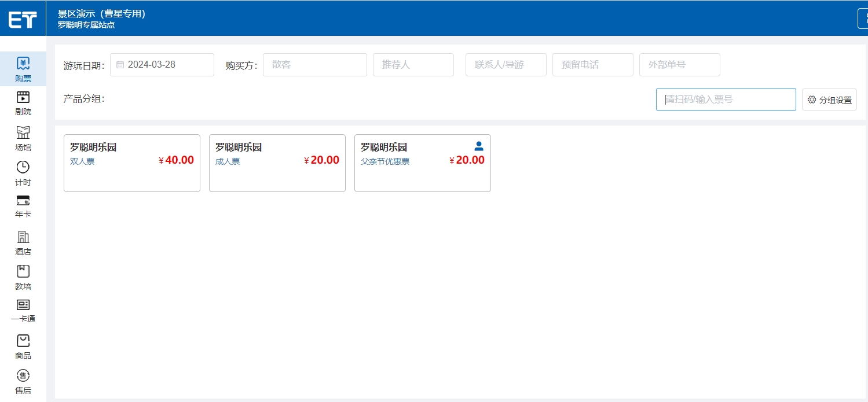This screenshot has width=868, height=402.
Task: Click the 预留电话 phone input field
Action: [x=592, y=65]
